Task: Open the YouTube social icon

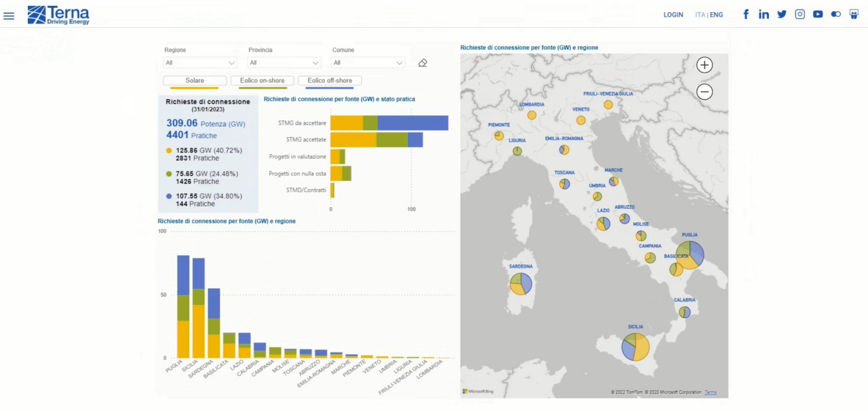Action: pos(818,14)
